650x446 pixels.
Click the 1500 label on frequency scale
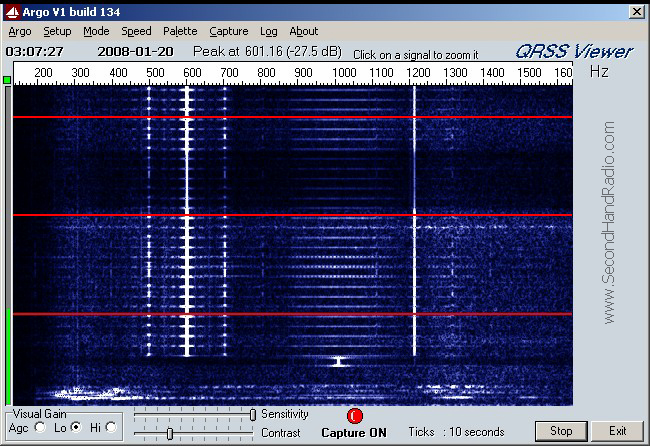click(x=529, y=73)
